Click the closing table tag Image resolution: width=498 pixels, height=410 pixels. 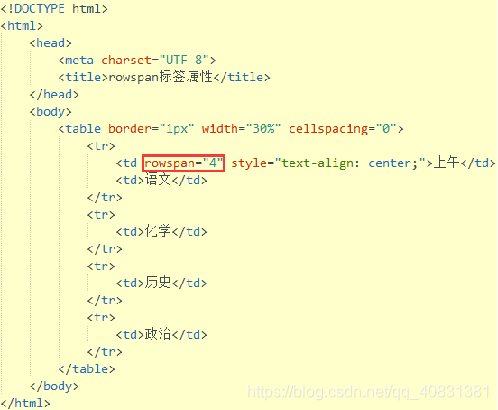coord(87,369)
